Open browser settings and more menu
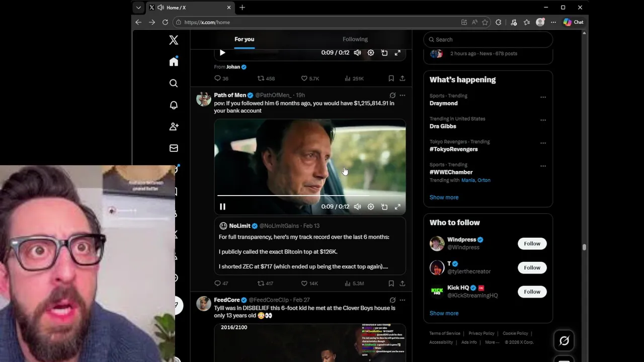This screenshot has width=644, height=362. pos(553,22)
